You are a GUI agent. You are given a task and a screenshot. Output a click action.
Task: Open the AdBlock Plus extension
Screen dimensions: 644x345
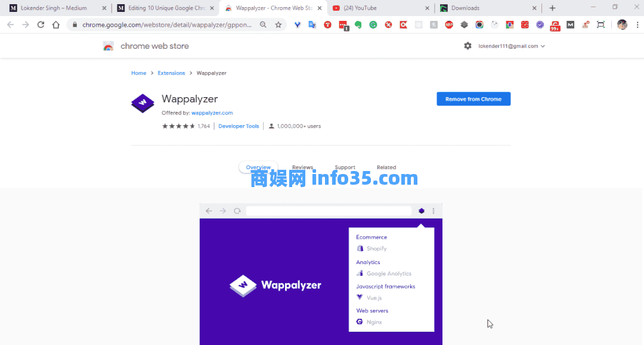point(449,24)
